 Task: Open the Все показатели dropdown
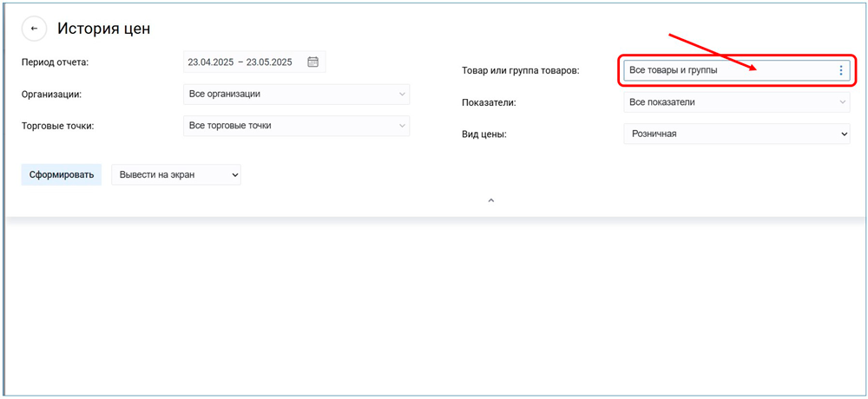(x=736, y=102)
